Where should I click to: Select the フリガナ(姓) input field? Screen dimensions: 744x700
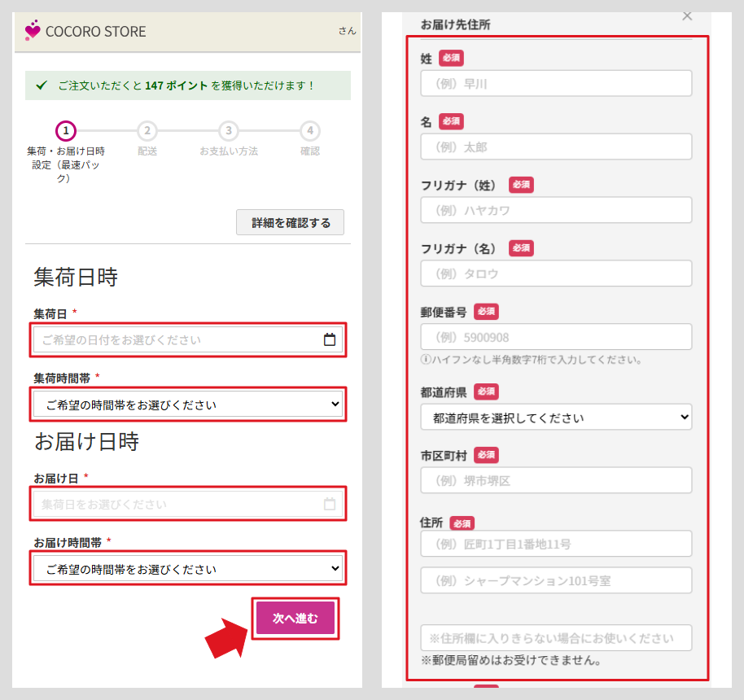556,210
